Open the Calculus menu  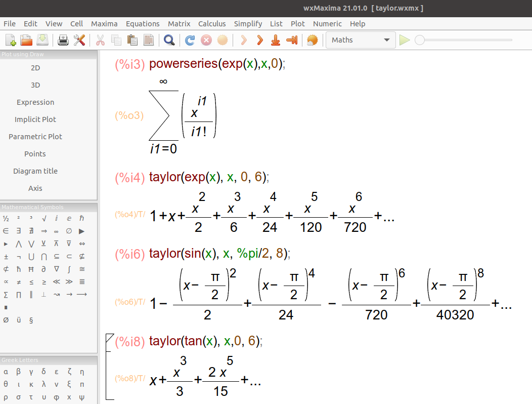[x=212, y=23]
